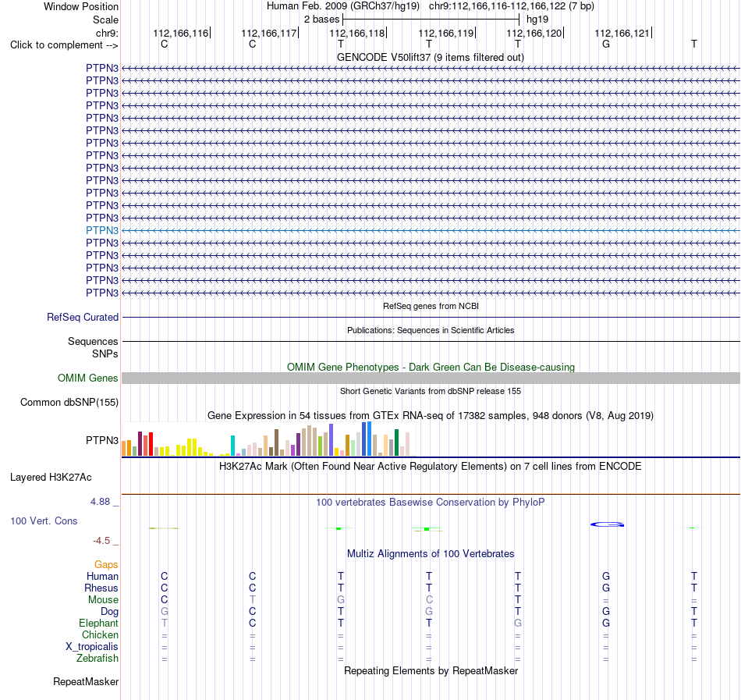This screenshot has width=741, height=700.
Task: Click the PTPN3 label beside the expression bar chart
Action: pyautogui.click(x=102, y=440)
